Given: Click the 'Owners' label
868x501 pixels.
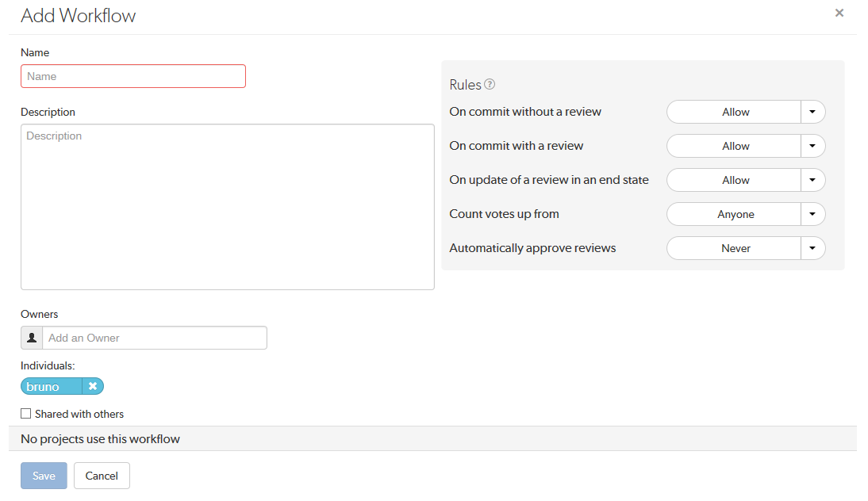Looking at the screenshot, I should click(x=40, y=314).
